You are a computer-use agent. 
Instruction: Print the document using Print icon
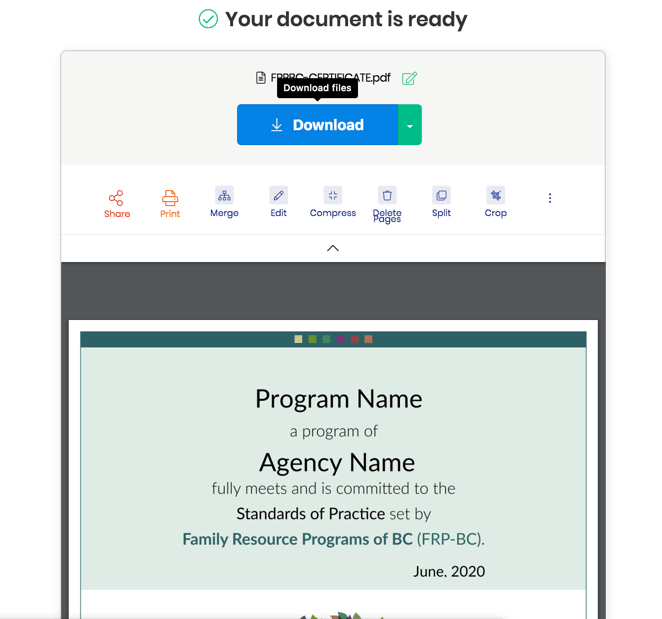170,198
